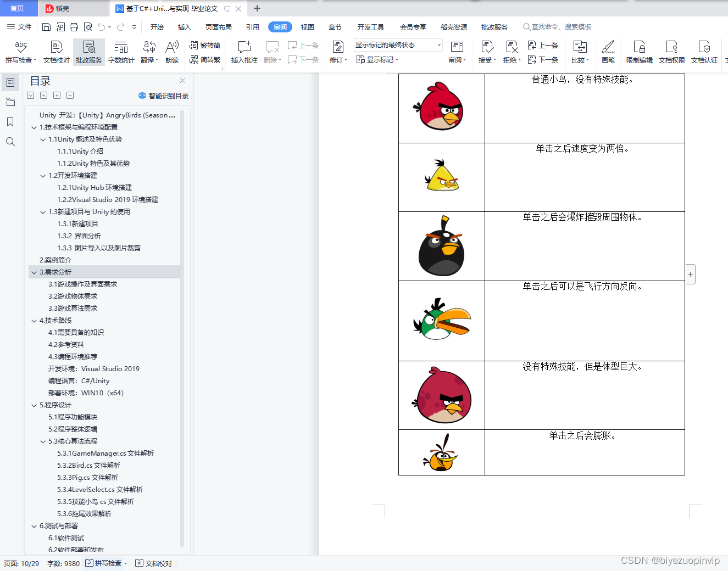The image size is (728, 571).
Task: Click the search commands field 查找命令
Action: 558,27
